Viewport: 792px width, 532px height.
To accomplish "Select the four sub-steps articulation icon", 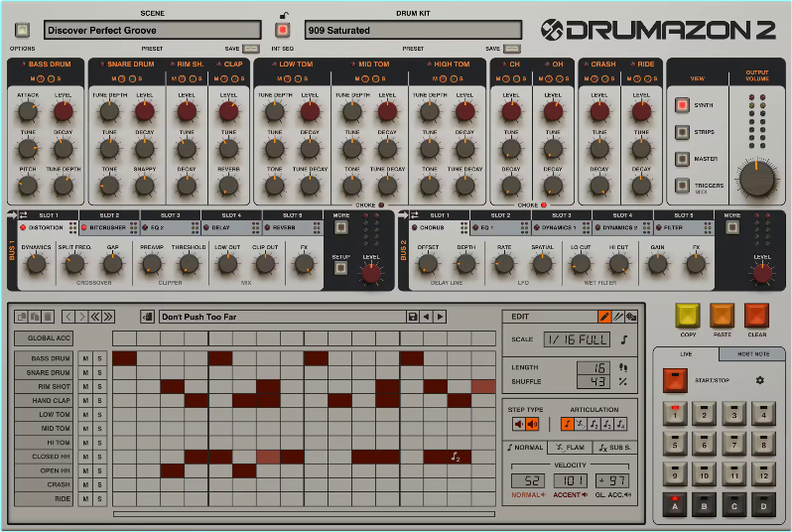I will (x=620, y=424).
